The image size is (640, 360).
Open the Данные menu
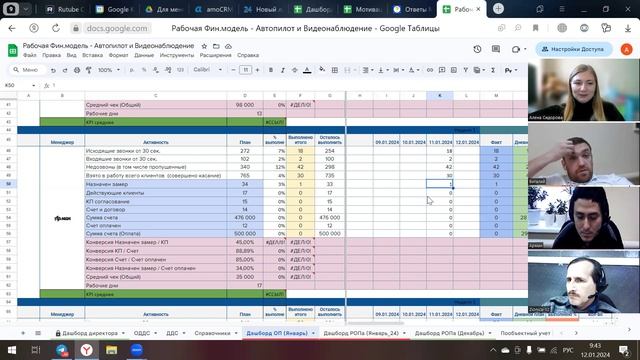click(x=144, y=55)
